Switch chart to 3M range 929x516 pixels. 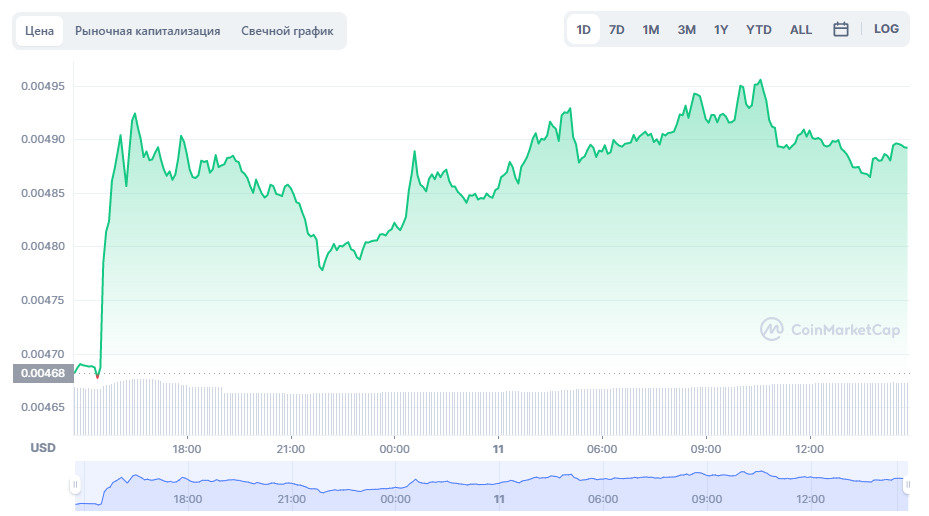pos(686,30)
